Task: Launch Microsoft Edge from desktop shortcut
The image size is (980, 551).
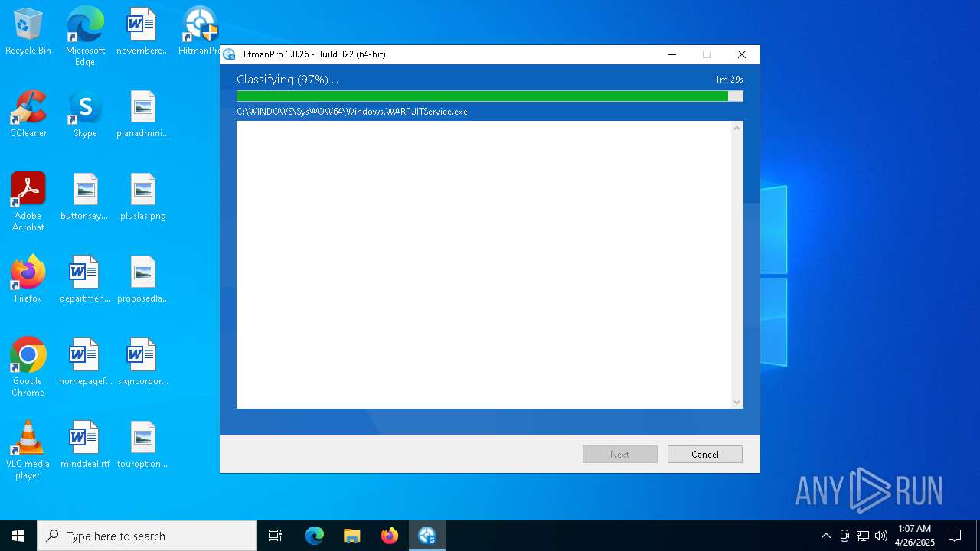Action: pyautogui.click(x=85, y=36)
